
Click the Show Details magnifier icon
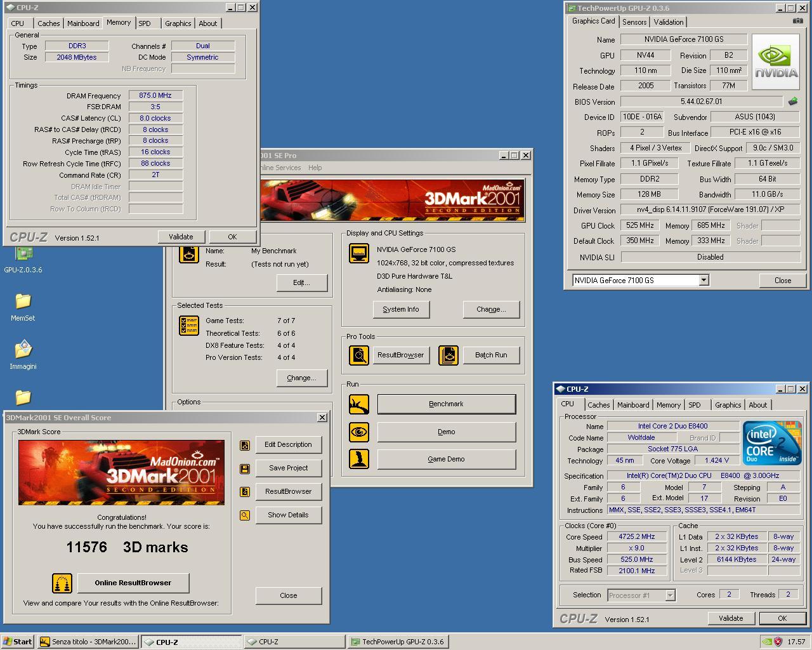245,515
